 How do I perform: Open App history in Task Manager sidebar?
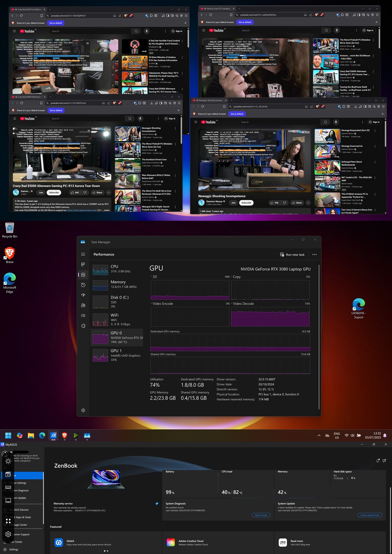[x=83, y=285]
